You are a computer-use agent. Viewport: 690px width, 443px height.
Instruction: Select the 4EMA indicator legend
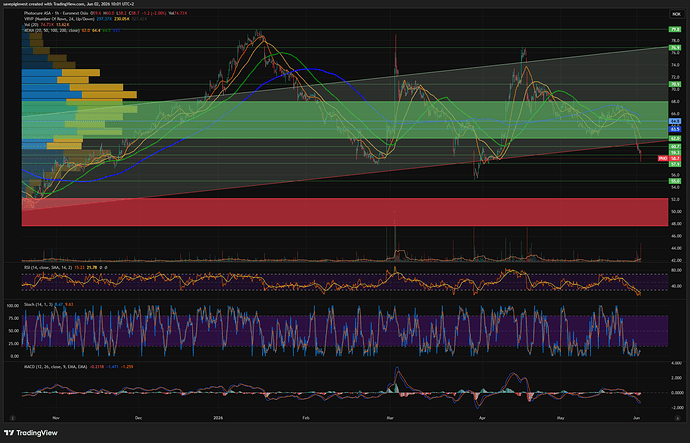coord(73,30)
